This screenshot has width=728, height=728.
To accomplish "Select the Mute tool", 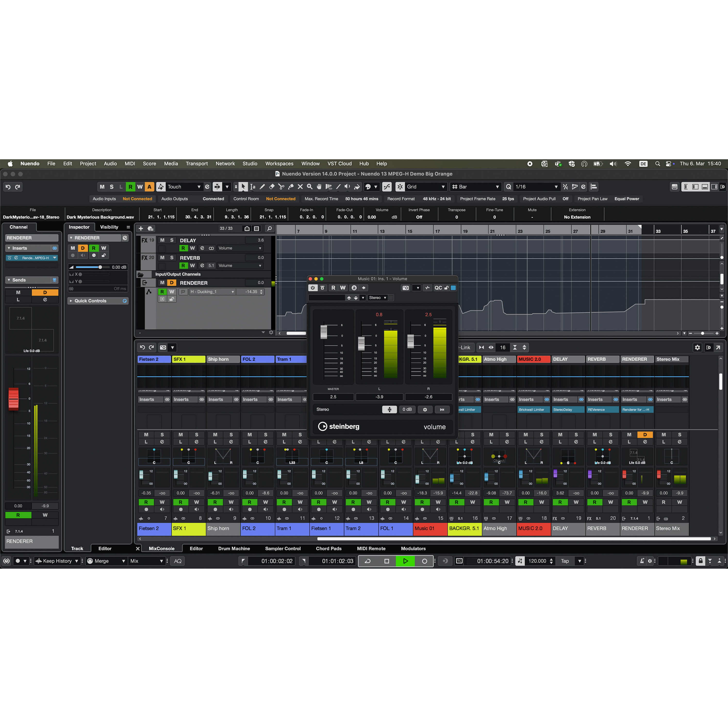I will coord(300,187).
